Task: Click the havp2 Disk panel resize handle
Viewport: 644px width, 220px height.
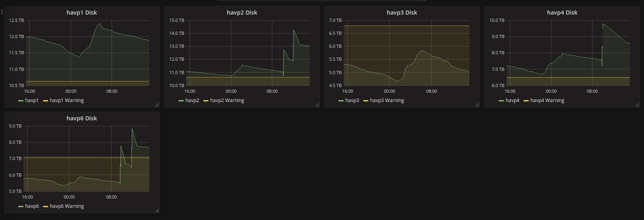Action: coord(317,105)
